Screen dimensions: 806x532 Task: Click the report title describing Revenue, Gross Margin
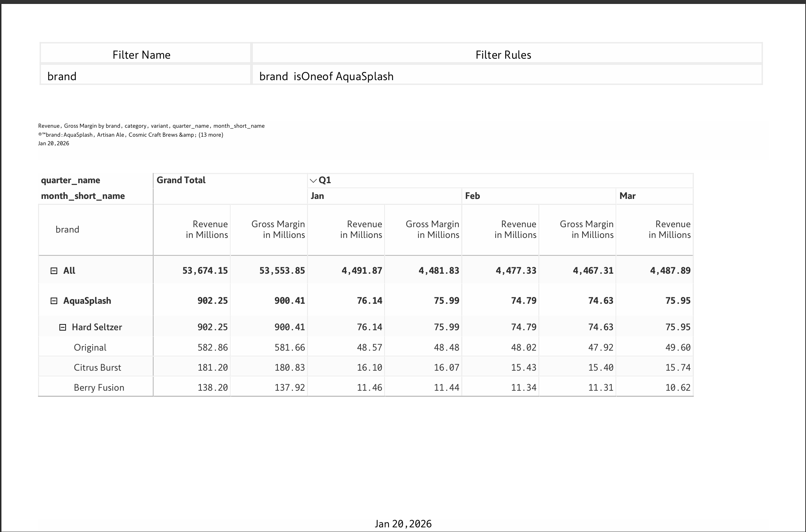(151, 126)
